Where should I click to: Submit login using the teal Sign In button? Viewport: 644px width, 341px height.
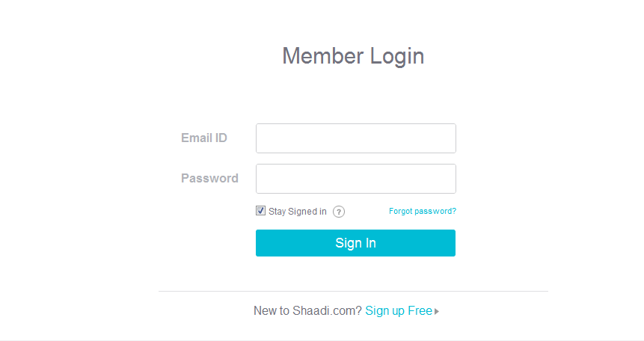[x=355, y=243]
